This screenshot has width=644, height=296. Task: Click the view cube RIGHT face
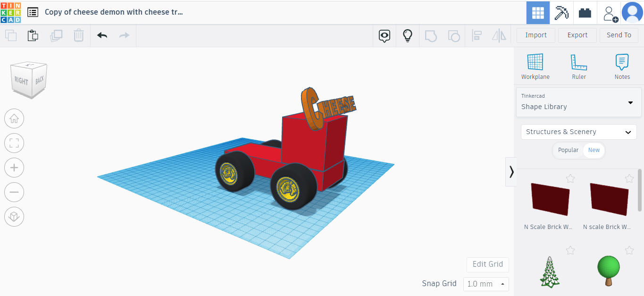click(x=21, y=81)
